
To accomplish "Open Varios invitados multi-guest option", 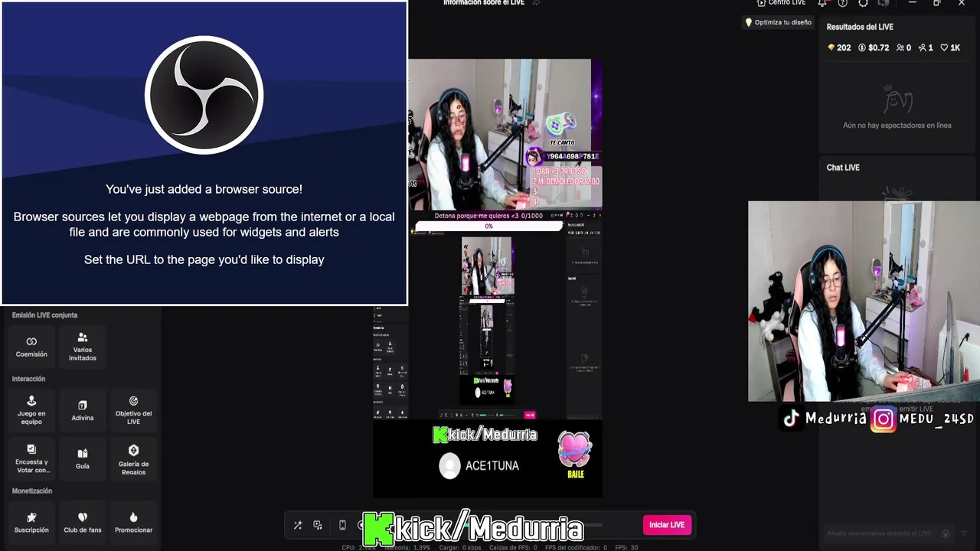I will (83, 347).
